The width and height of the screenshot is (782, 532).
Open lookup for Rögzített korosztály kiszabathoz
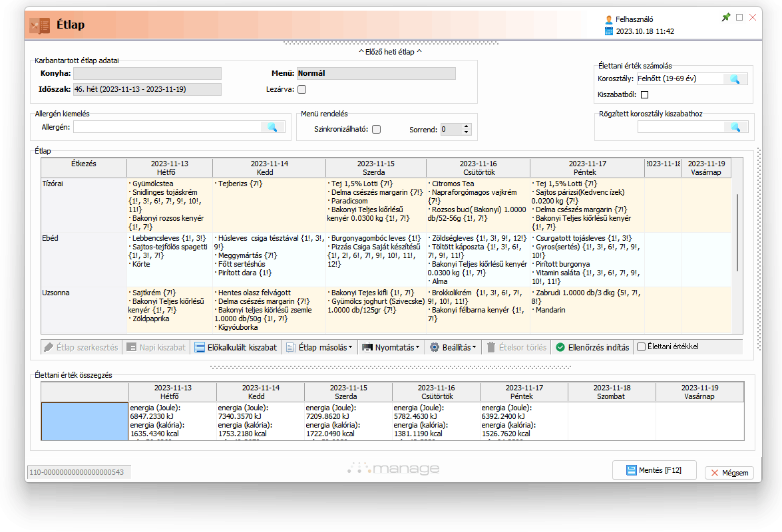pos(735,127)
